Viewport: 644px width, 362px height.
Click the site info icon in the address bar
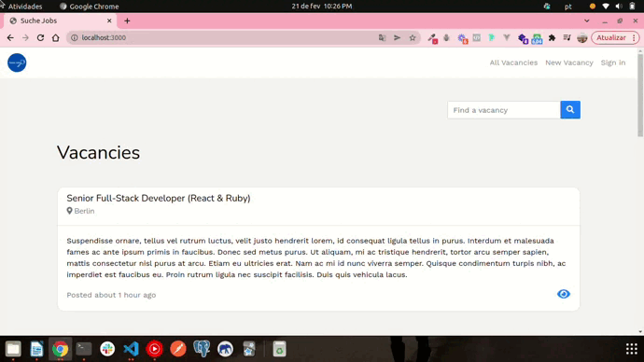point(75,37)
